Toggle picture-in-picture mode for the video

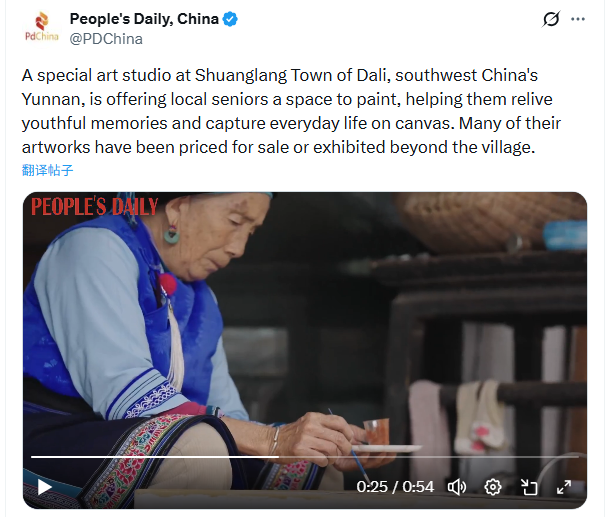(529, 487)
